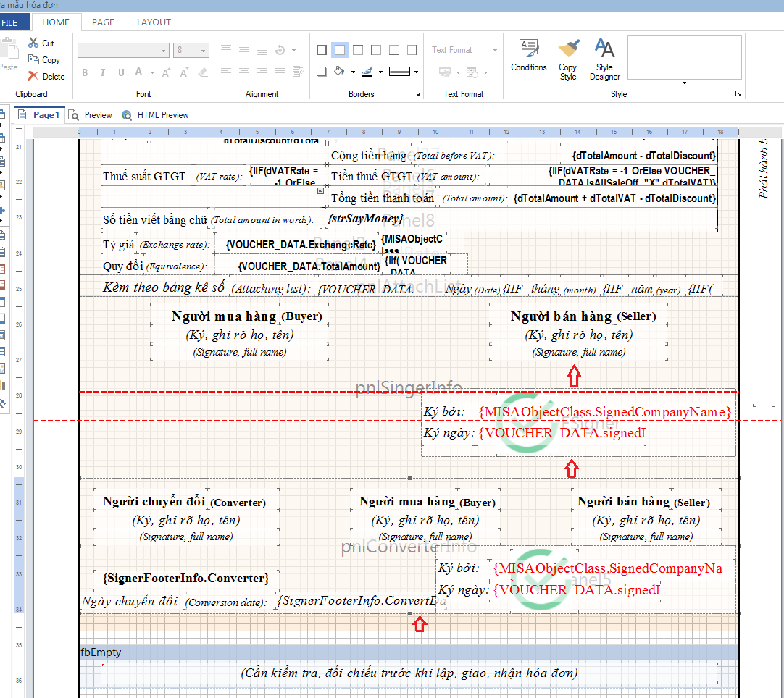Image resolution: width=784 pixels, height=698 pixels.
Task: Click the word wrap icon
Action: pos(299,72)
